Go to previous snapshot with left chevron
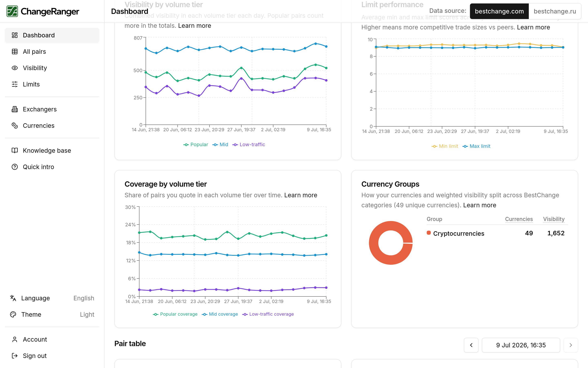This screenshot has width=588, height=368. coord(471,345)
